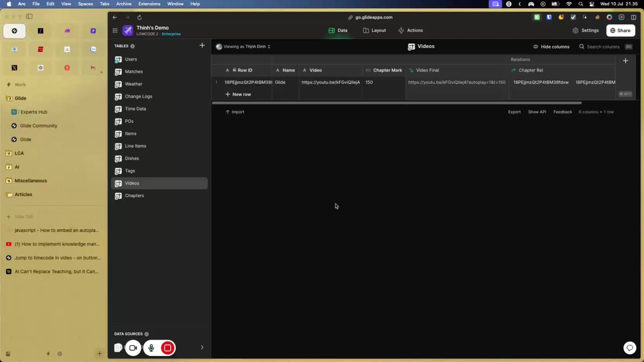The width and height of the screenshot is (644, 362).
Task: Toggle the camera in recording controls
Action: pyautogui.click(x=133, y=348)
